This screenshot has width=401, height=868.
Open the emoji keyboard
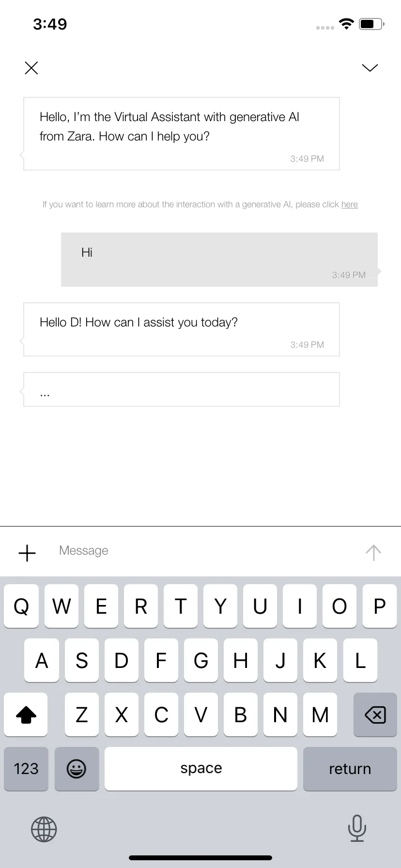(x=77, y=769)
